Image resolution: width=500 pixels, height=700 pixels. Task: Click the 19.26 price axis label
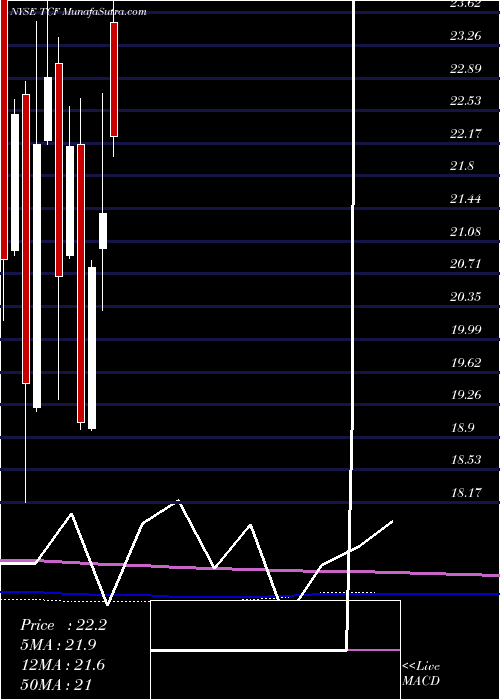pos(466,395)
